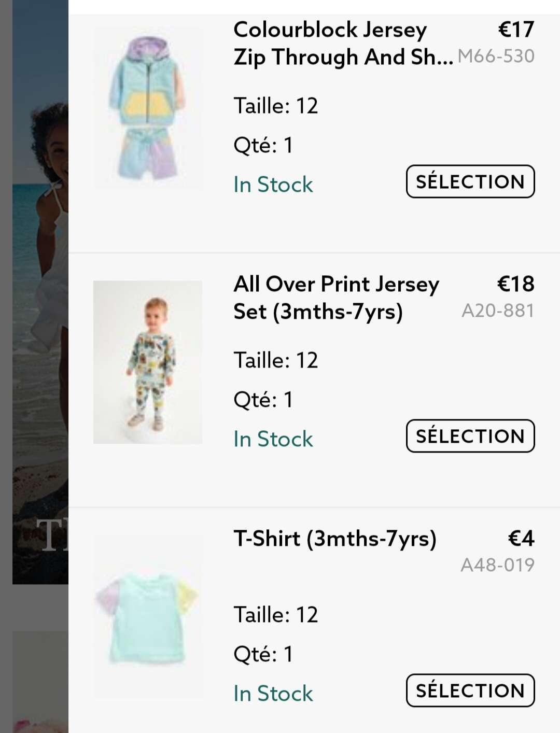Select product code A48-019

click(x=497, y=565)
